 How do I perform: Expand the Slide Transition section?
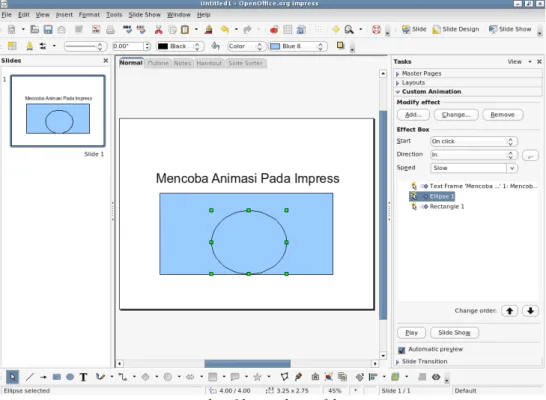[x=424, y=361]
